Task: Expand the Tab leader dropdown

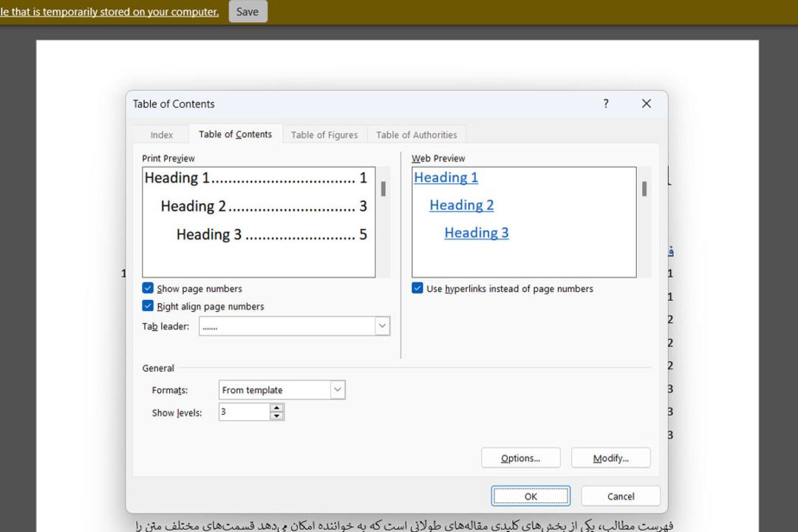Action: [382, 326]
